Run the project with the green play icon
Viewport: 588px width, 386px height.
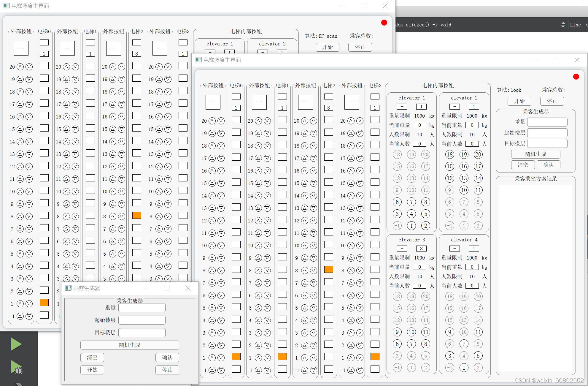tap(16, 344)
